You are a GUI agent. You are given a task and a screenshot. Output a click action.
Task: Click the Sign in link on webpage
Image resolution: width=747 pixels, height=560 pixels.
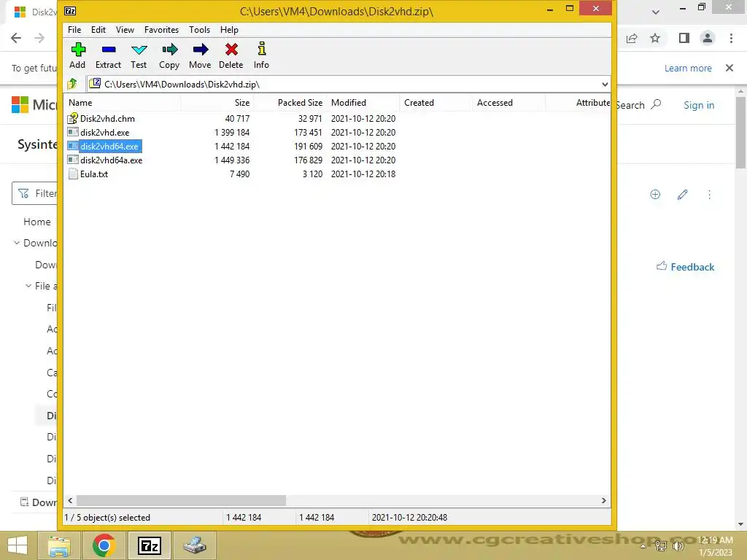point(699,105)
